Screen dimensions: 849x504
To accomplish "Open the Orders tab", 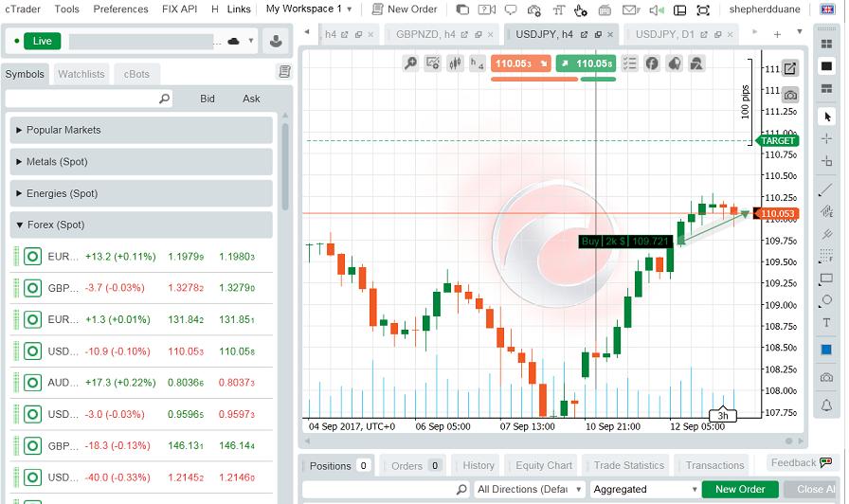I will [414, 465].
